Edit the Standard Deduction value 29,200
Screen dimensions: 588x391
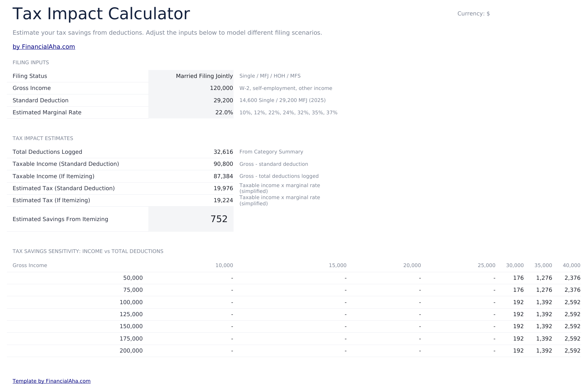191,101
